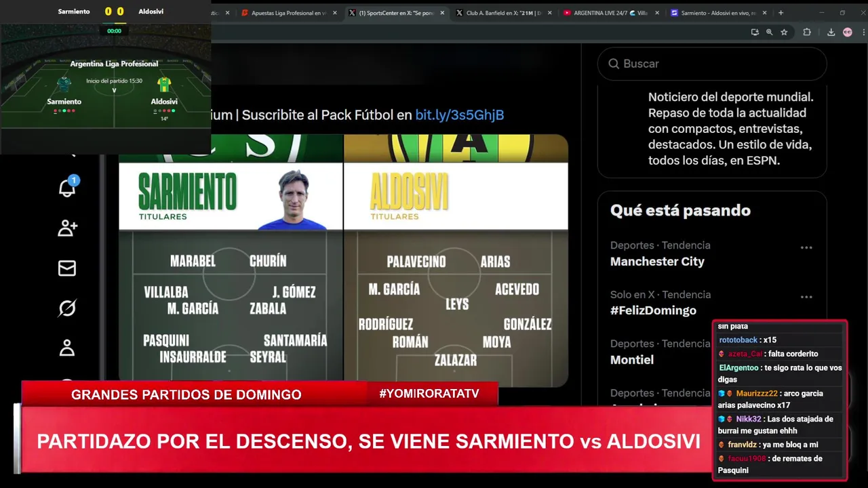This screenshot has width=868, height=488.
Task: Open the browser downloads icon
Action: point(831,32)
